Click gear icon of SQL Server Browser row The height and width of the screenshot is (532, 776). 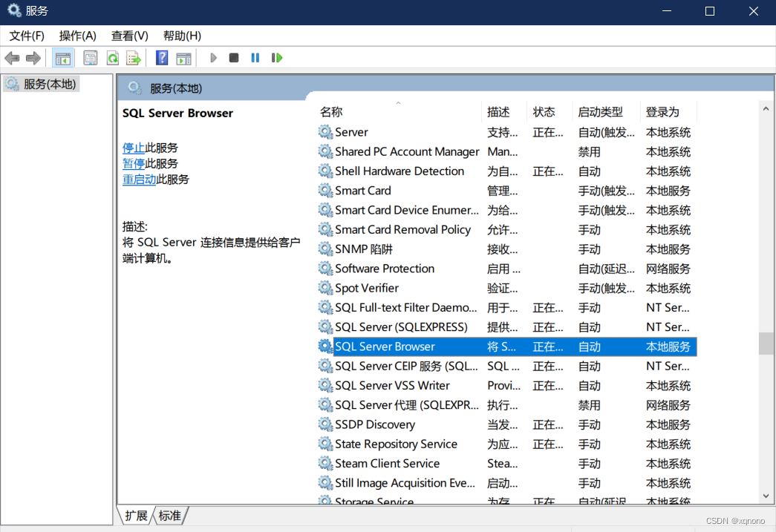325,346
